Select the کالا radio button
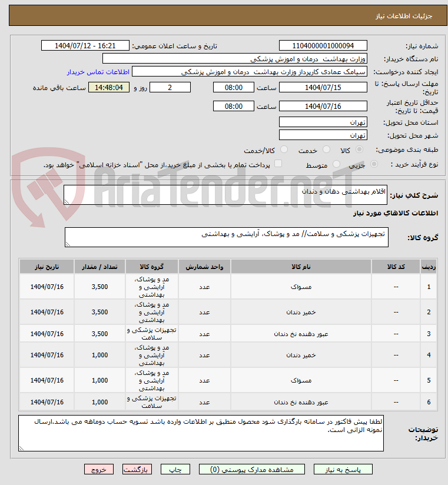Viewport: 448px width, 485px height. [359, 150]
